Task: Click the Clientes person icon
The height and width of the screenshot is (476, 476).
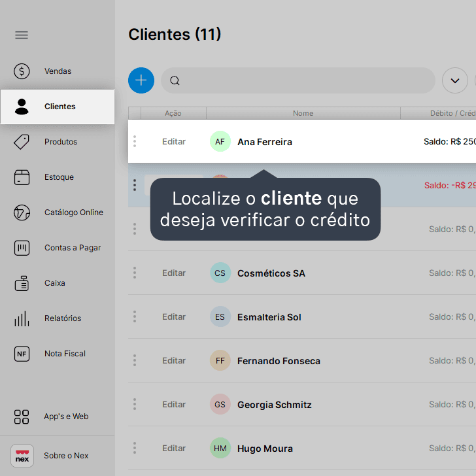Action: pos(22,107)
